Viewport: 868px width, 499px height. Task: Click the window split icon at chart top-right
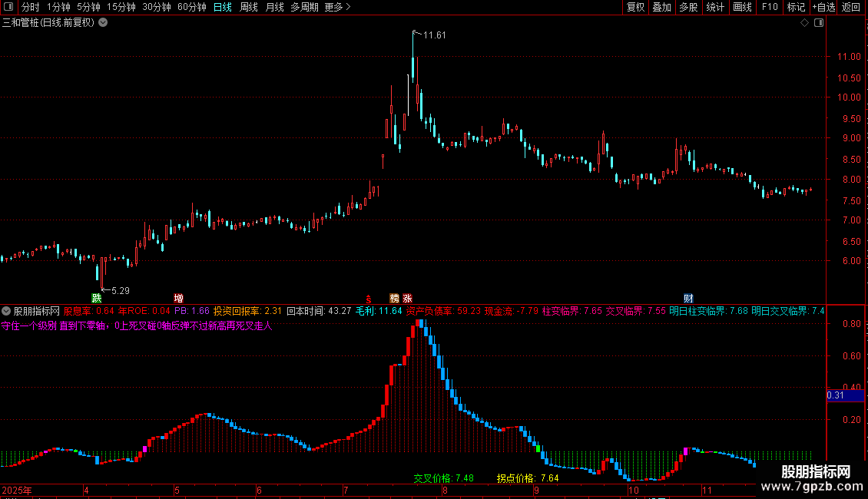[819, 23]
